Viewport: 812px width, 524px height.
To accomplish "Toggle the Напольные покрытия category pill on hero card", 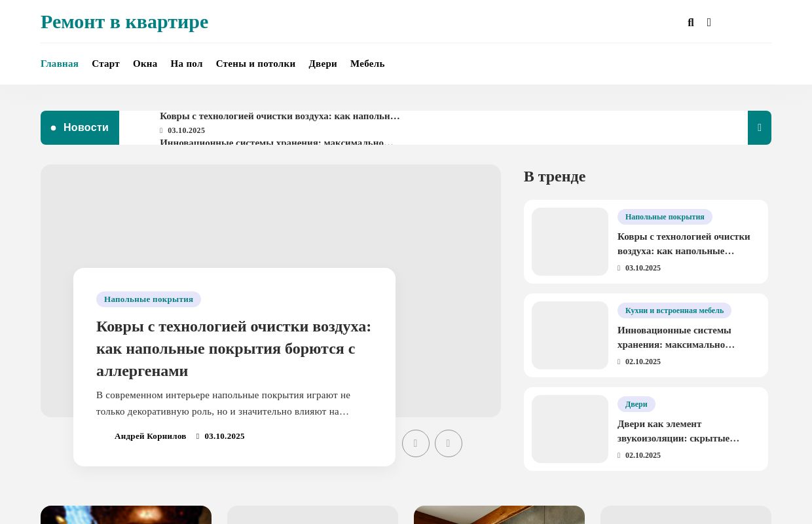I will [149, 299].
